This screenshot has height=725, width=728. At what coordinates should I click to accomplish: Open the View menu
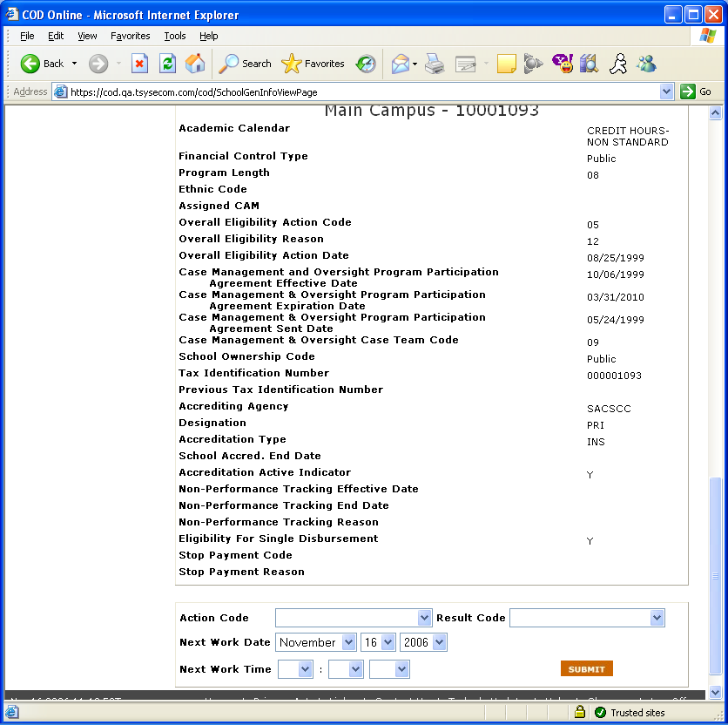click(x=87, y=36)
